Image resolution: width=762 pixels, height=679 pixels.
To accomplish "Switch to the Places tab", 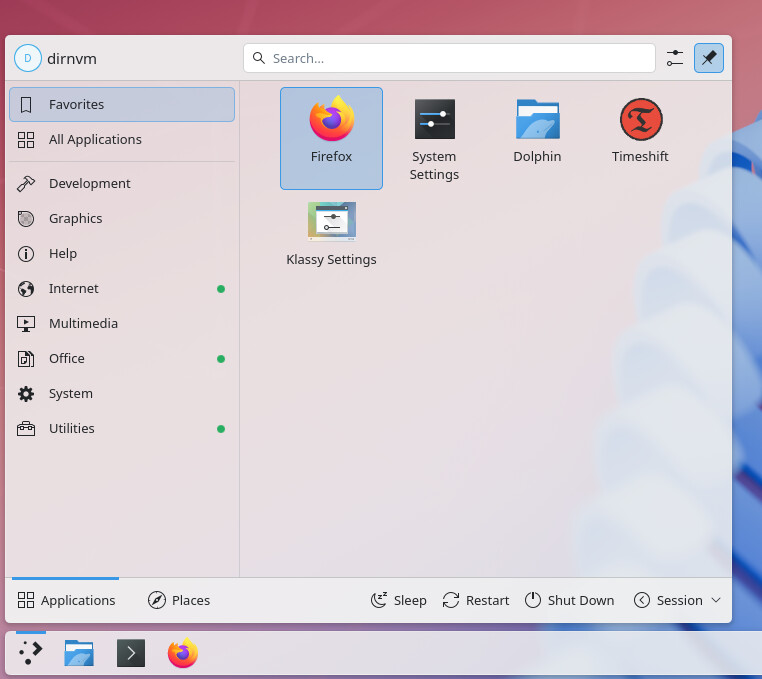I will point(179,600).
